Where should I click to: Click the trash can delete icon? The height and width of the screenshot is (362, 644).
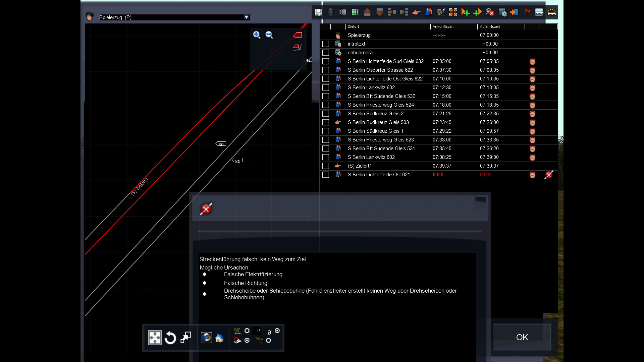(x=330, y=12)
